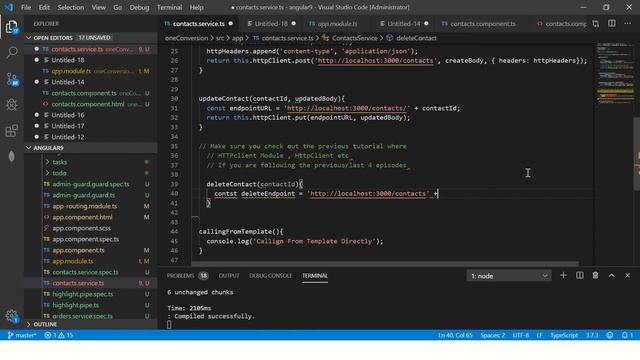Switch to the Output panel tab
This screenshot has width=640, height=360.
tap(229, 276)
